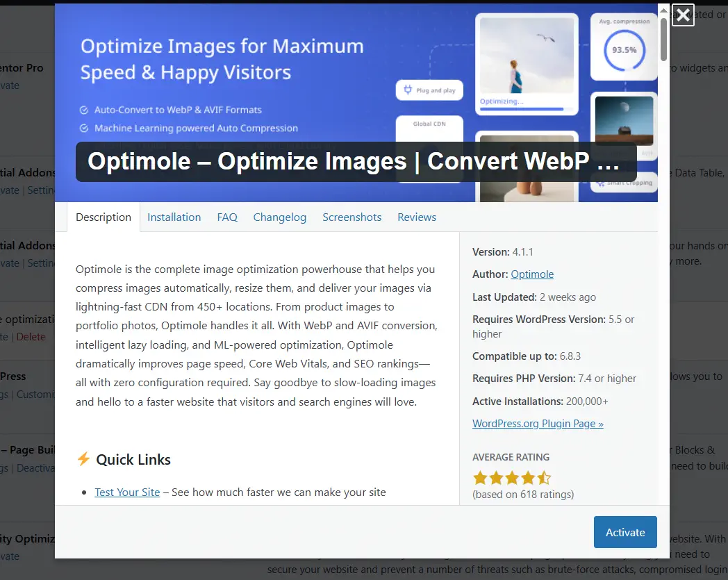Follow the Test Your Site link

(x=127, y=492)
